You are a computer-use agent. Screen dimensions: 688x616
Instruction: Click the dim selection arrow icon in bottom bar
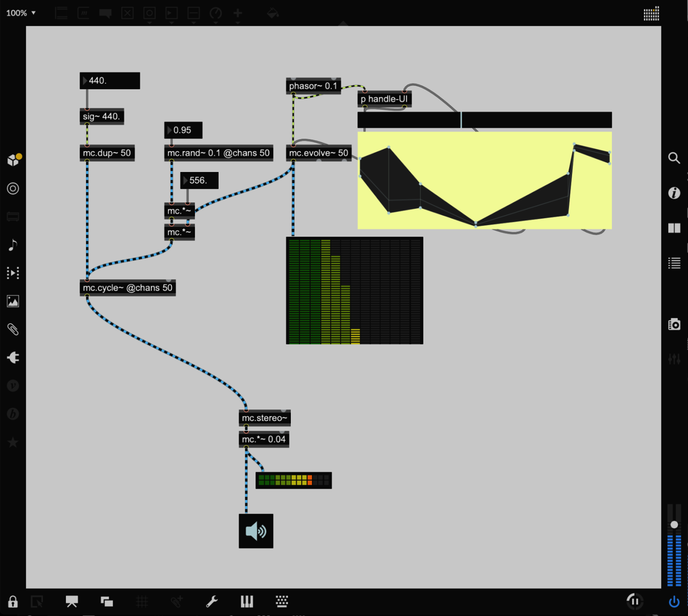37,601
